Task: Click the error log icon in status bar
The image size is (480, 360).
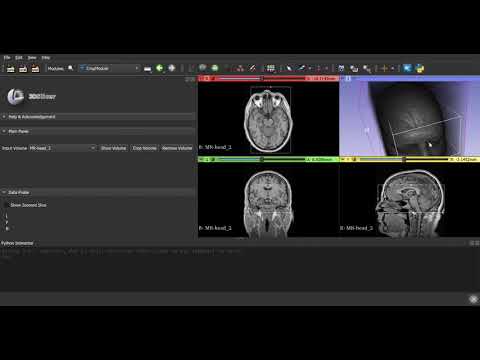Action: (x=473, y=299)
